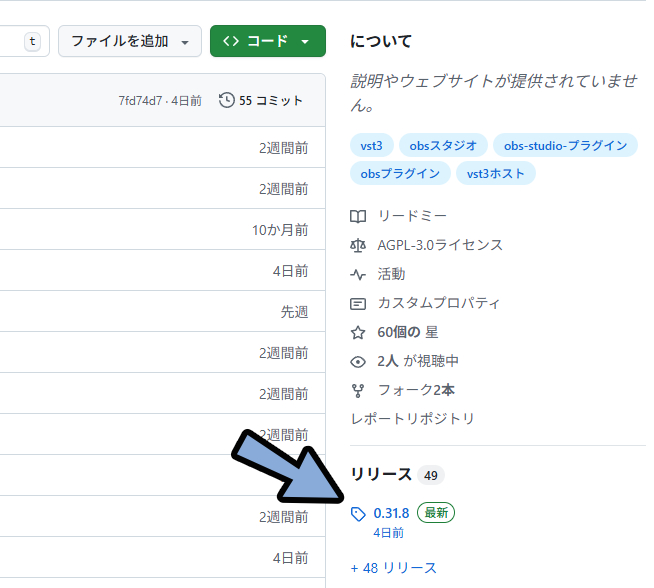Open the commit hash 7fd74d7 link
This screenshot has height=588, width=654.
tap(141, 100)
